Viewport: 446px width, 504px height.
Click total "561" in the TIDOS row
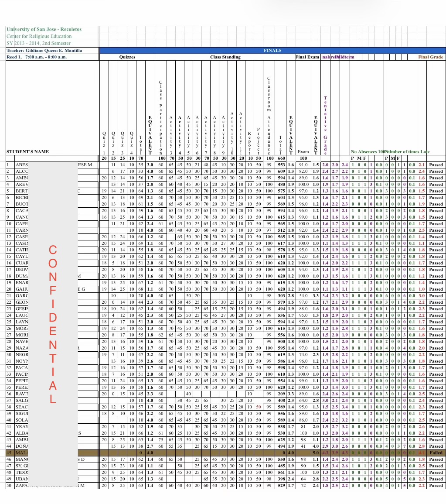(281, 473)
